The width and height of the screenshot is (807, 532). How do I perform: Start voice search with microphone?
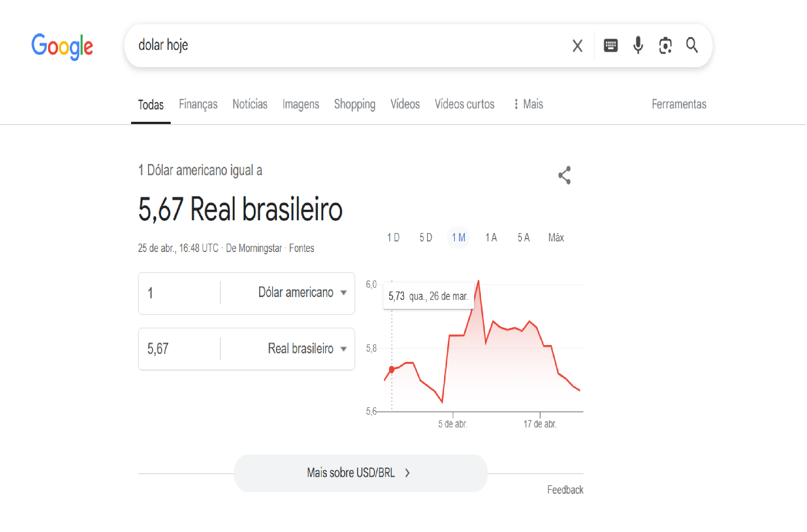point(639,45)
